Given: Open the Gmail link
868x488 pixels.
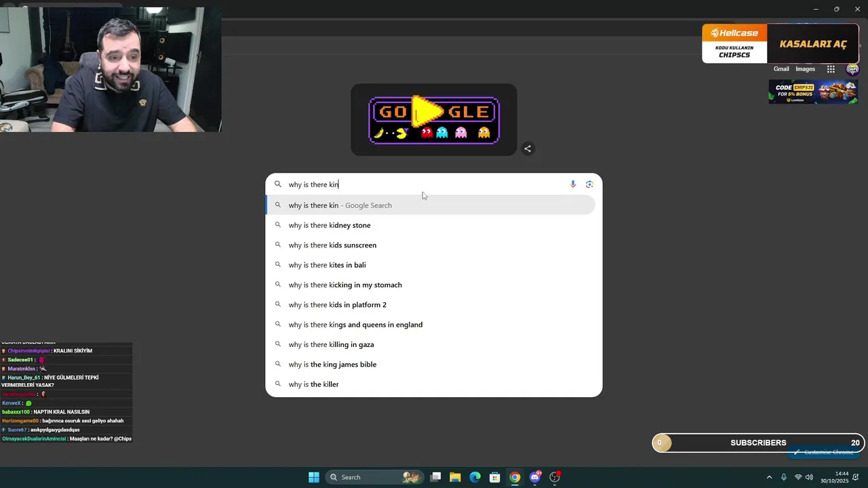Looking at the screenshot, I should (x=781, y=69).
